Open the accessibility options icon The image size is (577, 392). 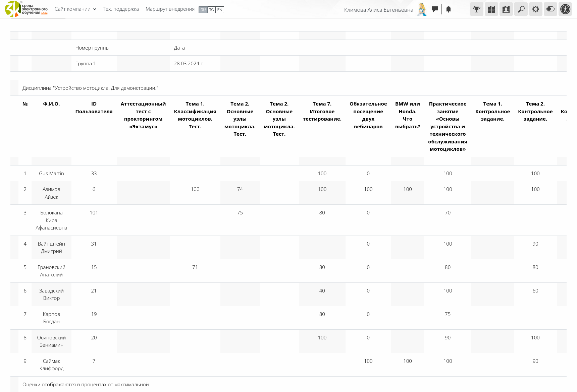point(565,9)
